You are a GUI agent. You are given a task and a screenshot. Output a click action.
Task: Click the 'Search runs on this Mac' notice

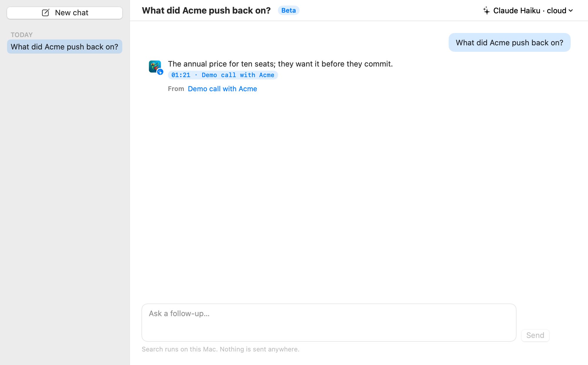(x=220, y=349)
